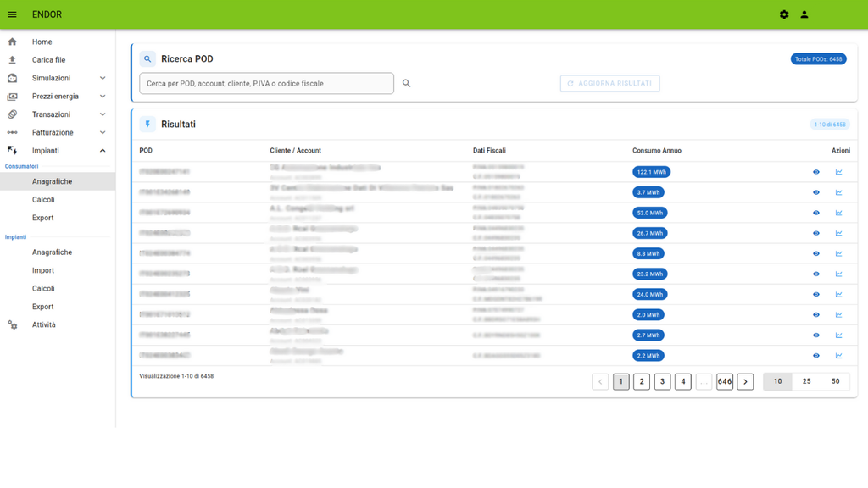Click the POD search input field
The image size is (868, 488).
(266, 84)
